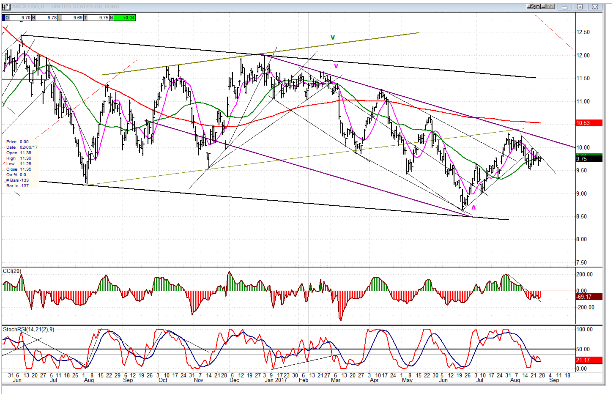Click the 200.00 CCI axis label
The image size is (612, 394).
tap(585, 275)
